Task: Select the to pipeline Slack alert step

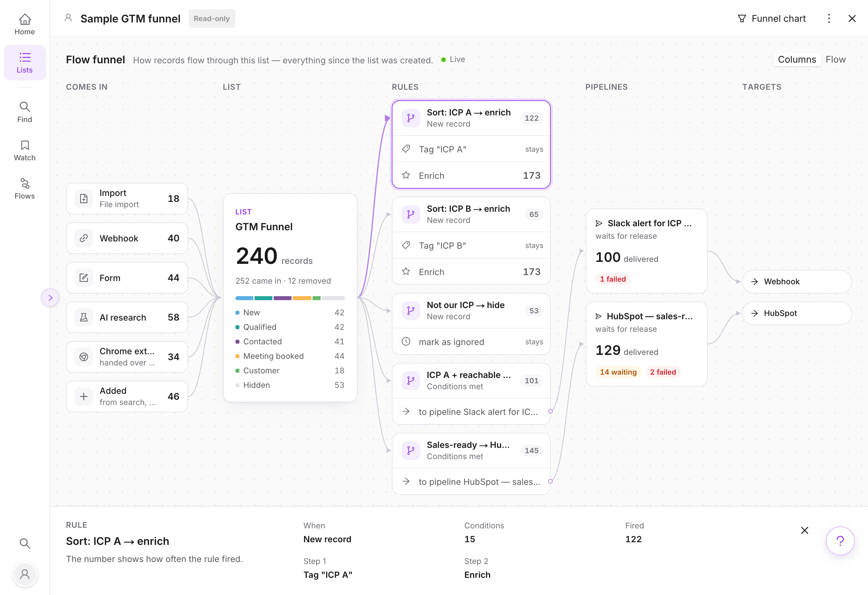Action: [x=471, y=412]
